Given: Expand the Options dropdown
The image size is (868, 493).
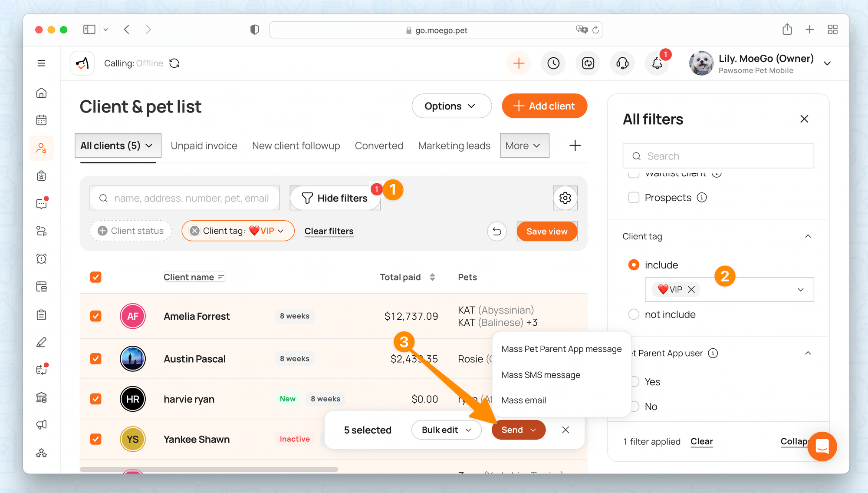Looking at the screenshot, I should [x=451, y=106].
